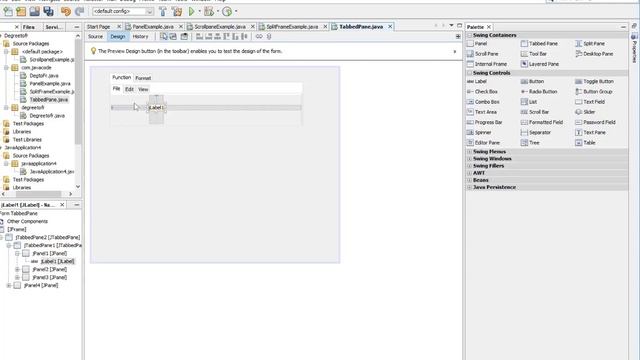Click the Debug Project icon
The height and width of the screenshot is (360, 640).
209,11
